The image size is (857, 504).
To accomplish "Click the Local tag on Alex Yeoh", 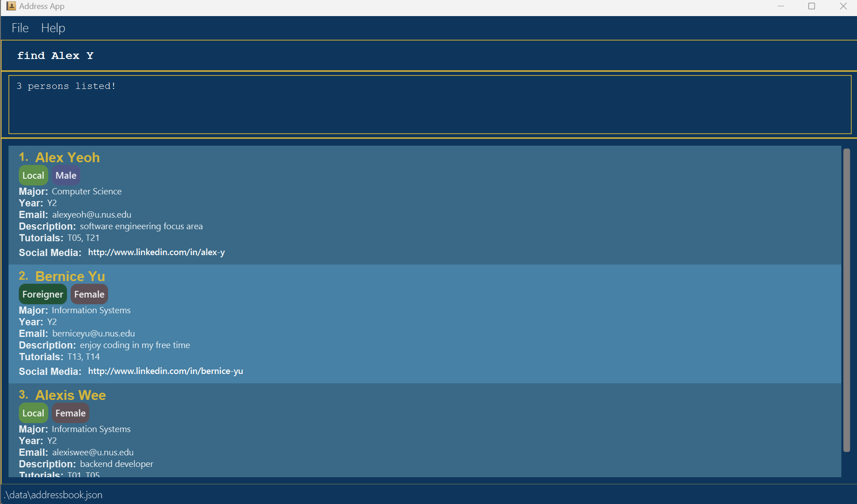I will click(33, 176).
